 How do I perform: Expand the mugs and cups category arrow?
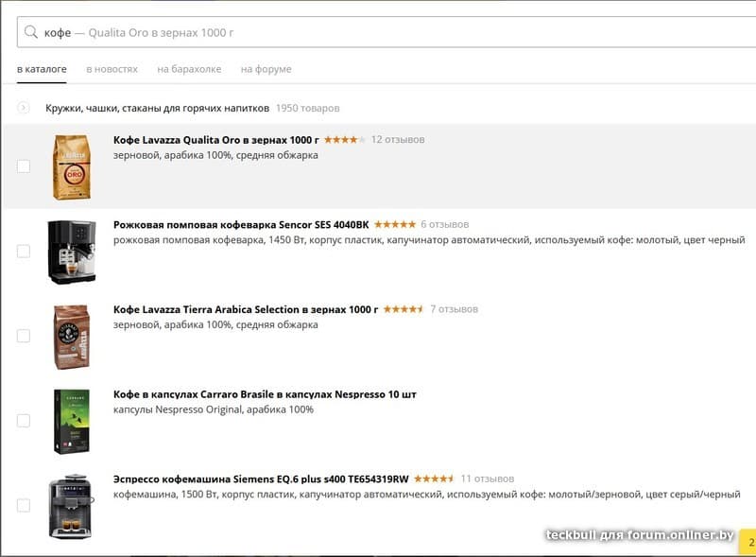[x=24, y=108]
